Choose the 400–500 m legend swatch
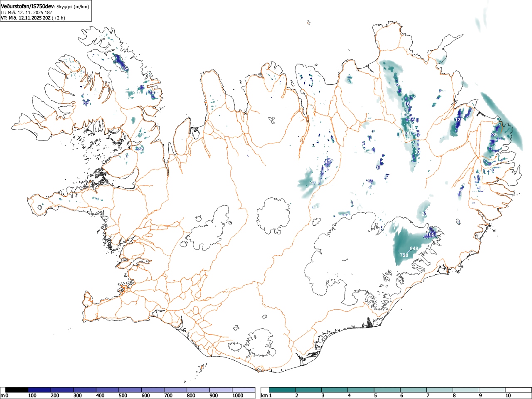 pyautogui.click(x=107, y=390)
